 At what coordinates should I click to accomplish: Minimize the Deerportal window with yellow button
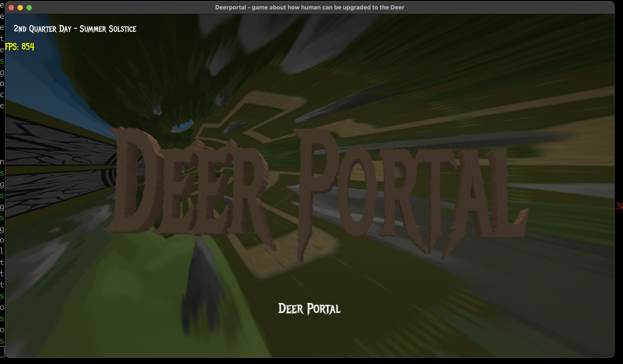(x=20, y=8)
